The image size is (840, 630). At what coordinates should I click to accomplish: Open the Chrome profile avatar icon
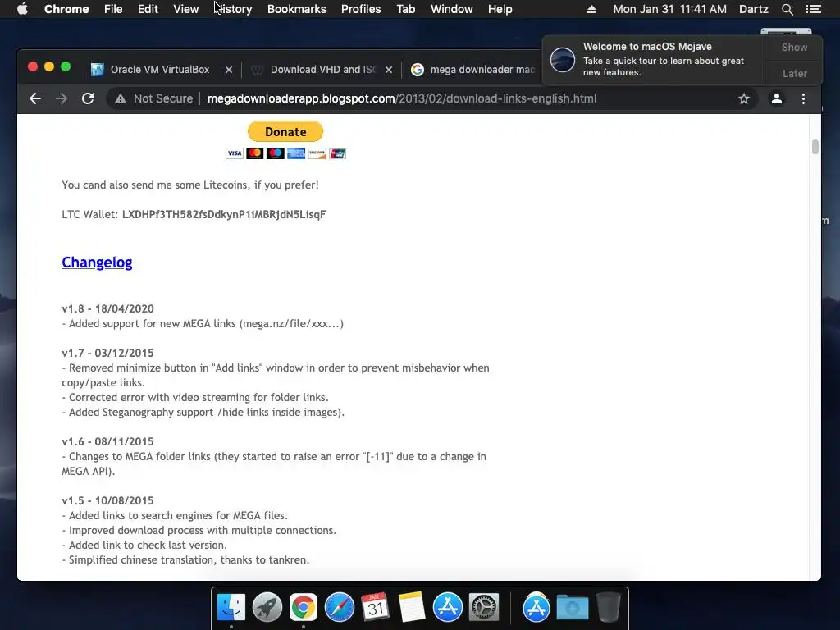pos(776,98)
